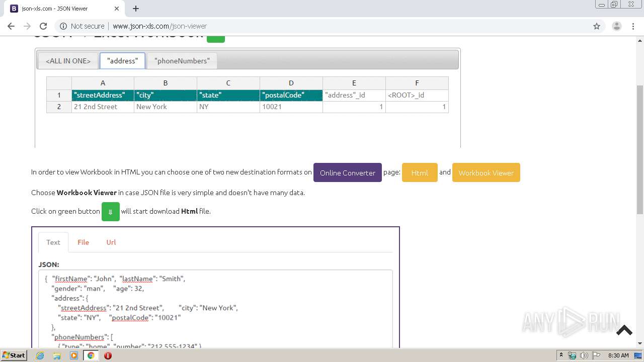Click the network icon in the system tray
The height and width of the screenshot is (362, 644).
[x=572, y=355]
